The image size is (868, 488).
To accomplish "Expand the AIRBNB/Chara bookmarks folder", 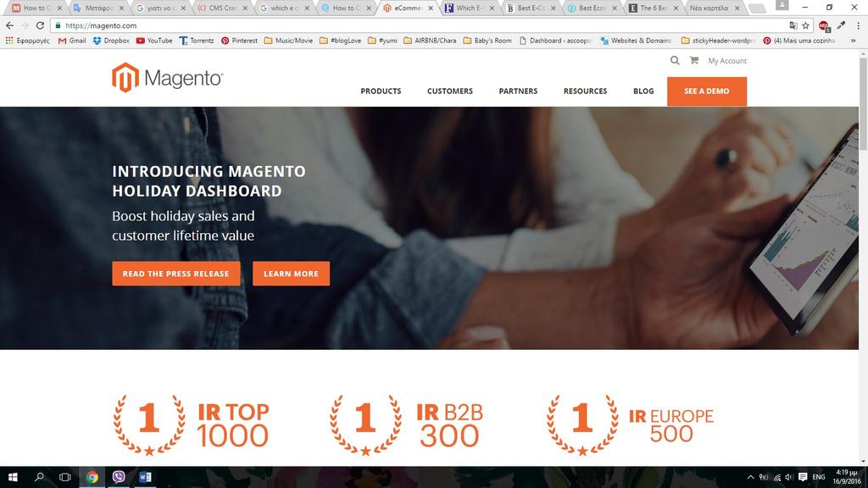I will (430, 41).
